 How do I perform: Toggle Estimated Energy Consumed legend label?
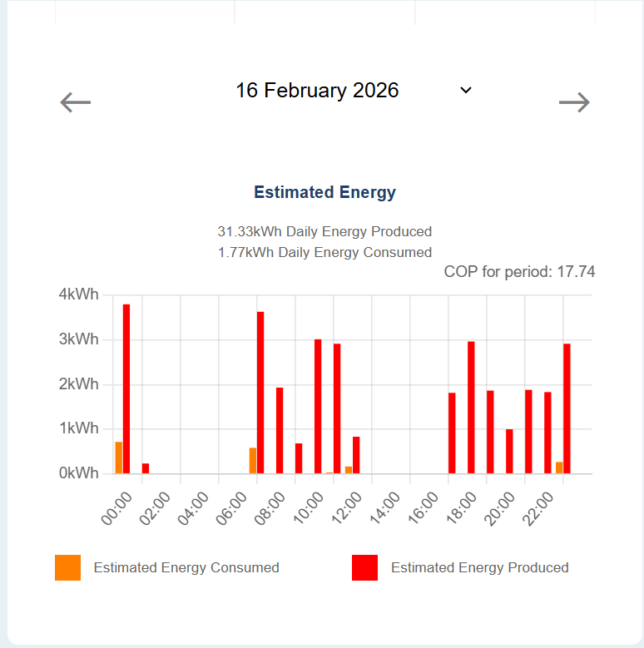click(186, 568)
